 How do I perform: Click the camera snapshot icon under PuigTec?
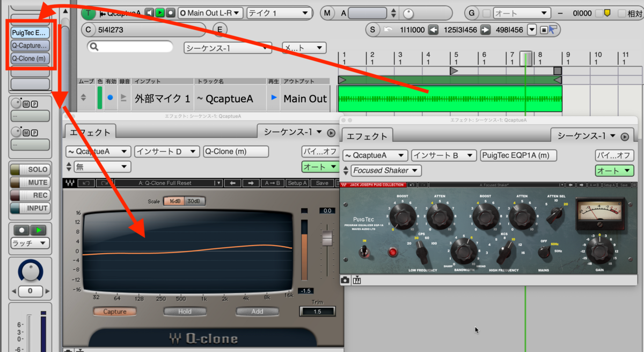click(345, 280)
